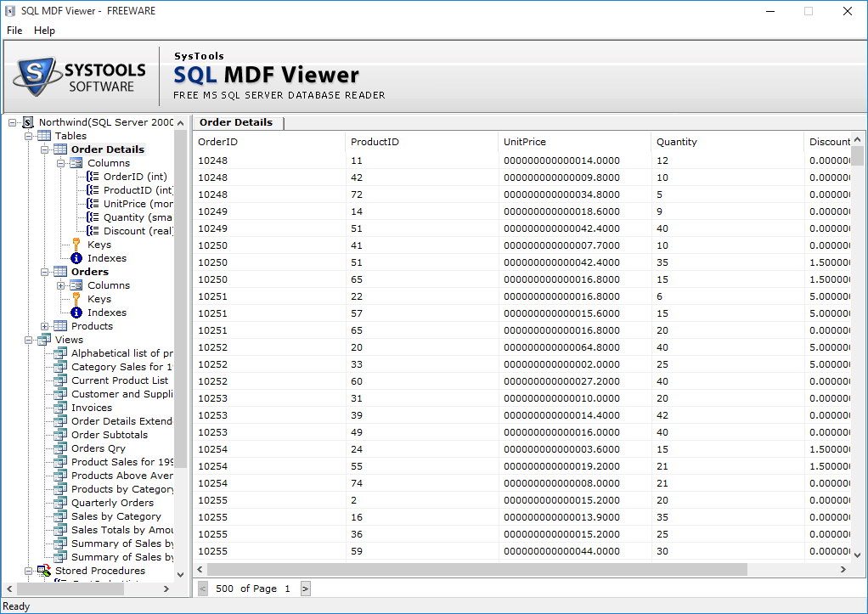
Task: Expand Columns under Orders
Action: coord(61,285)
